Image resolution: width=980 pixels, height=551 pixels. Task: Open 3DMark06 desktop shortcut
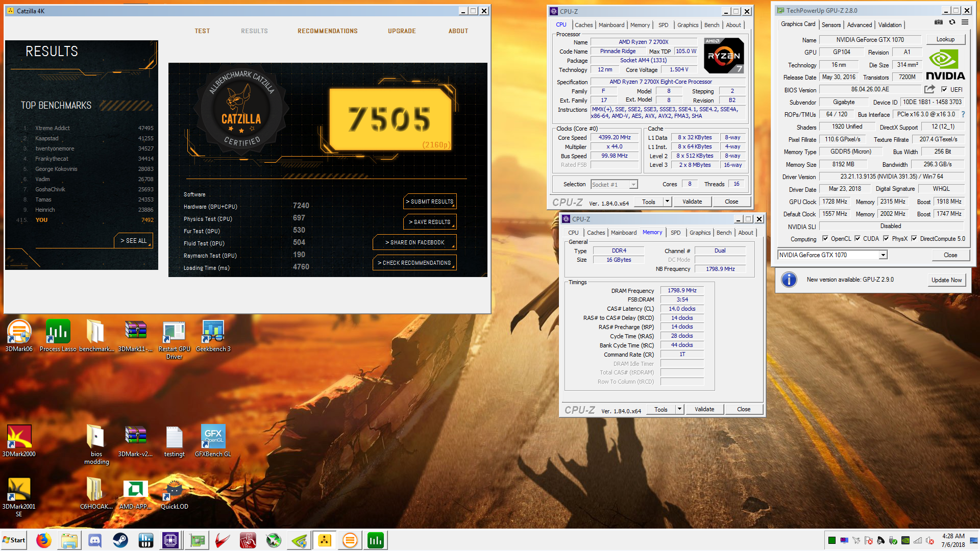pyautogui.click(x=19, y=336)
